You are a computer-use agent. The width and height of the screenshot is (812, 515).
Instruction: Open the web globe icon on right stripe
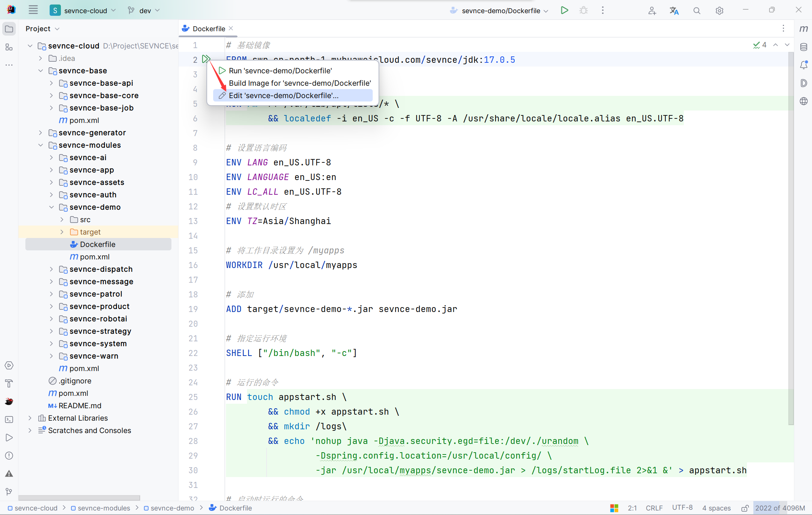(803, 101)
